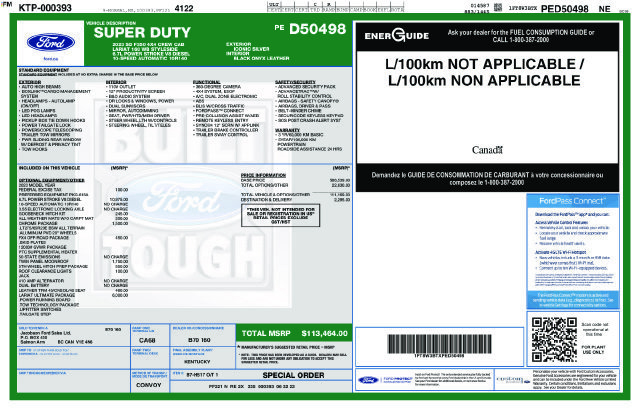Click the CA68 ramp code field
This screenshot has height=414, width=640.
point(147,340)
